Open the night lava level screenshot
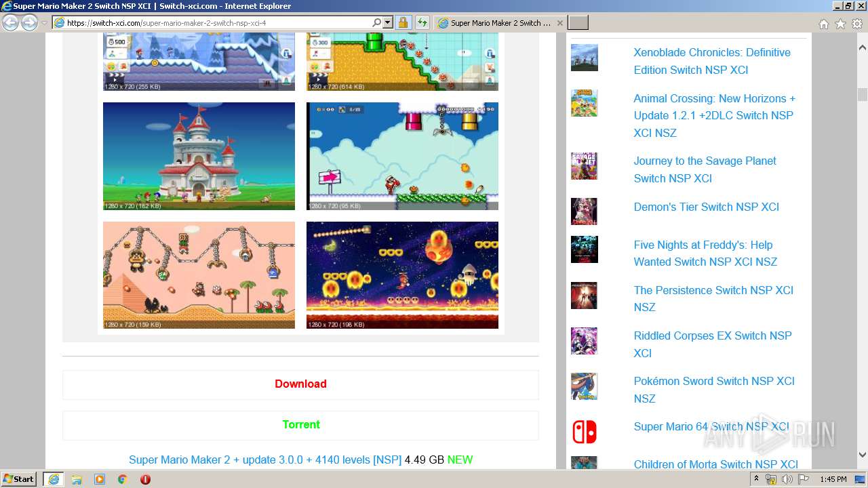This screenshot has height=488, width=868. pyautogui.click(x=402, y=275)
